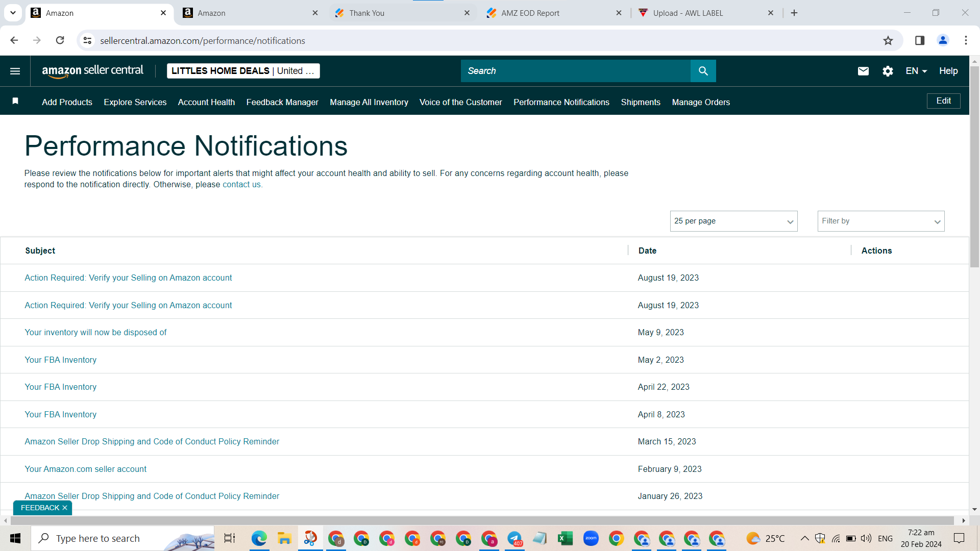This screenshot has width=980, height=551.
Task: Go back to the previous page
Action: point(14,40)
